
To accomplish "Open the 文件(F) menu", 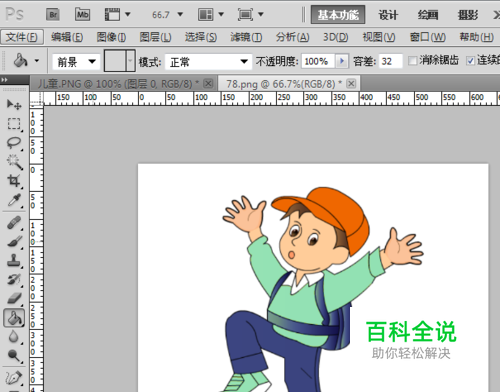I will 22,37.
